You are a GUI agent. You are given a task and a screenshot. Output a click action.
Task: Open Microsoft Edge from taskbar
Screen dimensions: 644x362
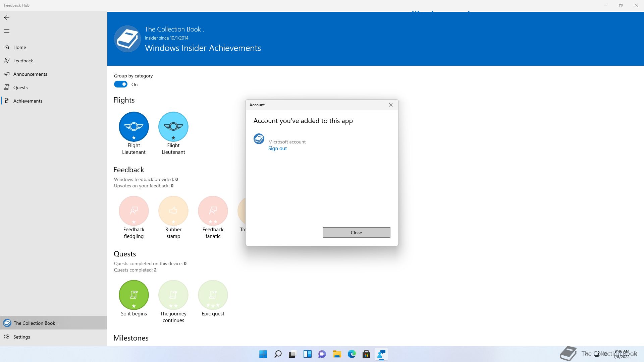[x=352, y=354]
